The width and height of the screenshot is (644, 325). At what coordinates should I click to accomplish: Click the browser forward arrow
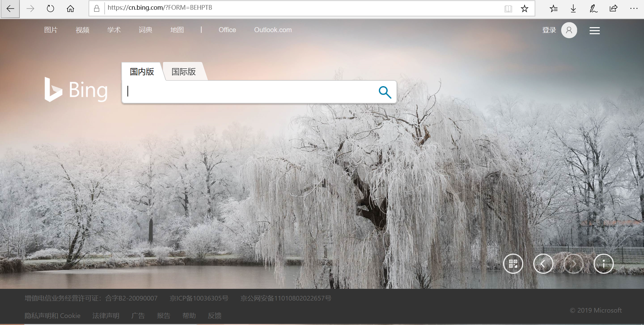point(30,9)
